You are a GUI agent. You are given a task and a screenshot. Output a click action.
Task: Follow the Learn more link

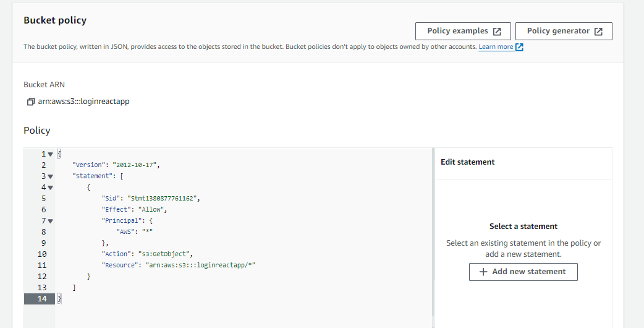(x=496, y=47)
